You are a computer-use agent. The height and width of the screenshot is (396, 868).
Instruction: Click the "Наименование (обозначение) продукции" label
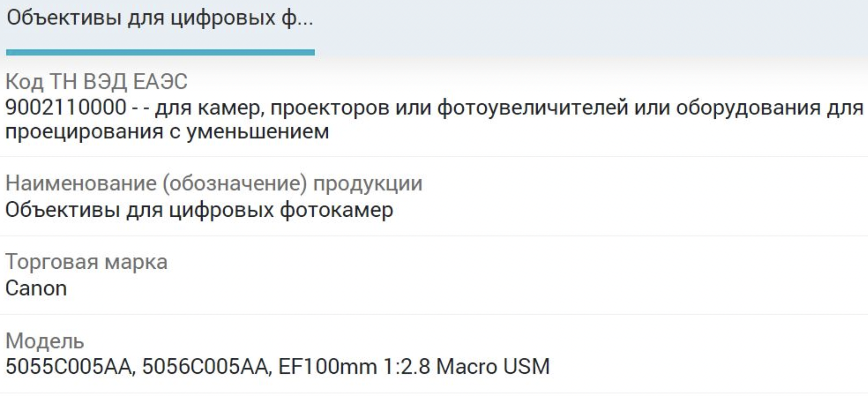pos(214,183)
